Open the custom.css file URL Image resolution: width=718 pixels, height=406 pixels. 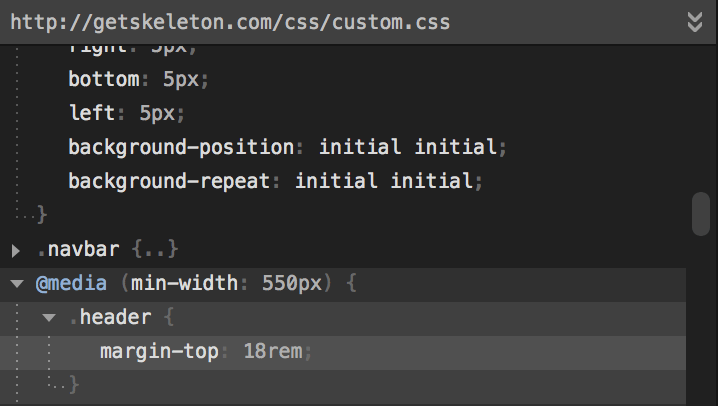pos(230,22)
